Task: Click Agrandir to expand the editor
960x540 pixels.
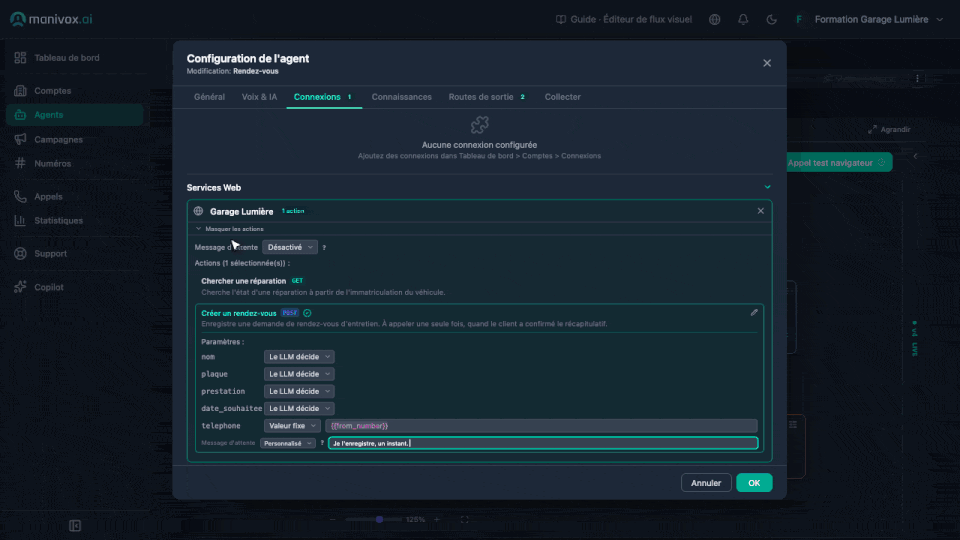Action: click(889, 130)
